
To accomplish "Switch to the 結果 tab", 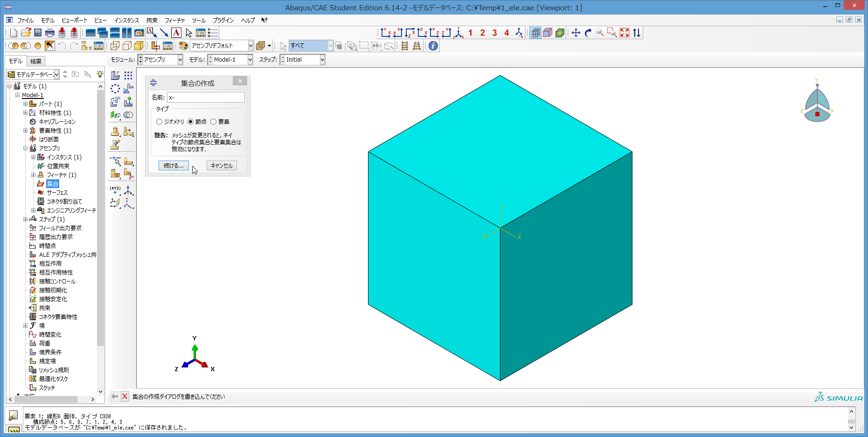I will point(36,61).
